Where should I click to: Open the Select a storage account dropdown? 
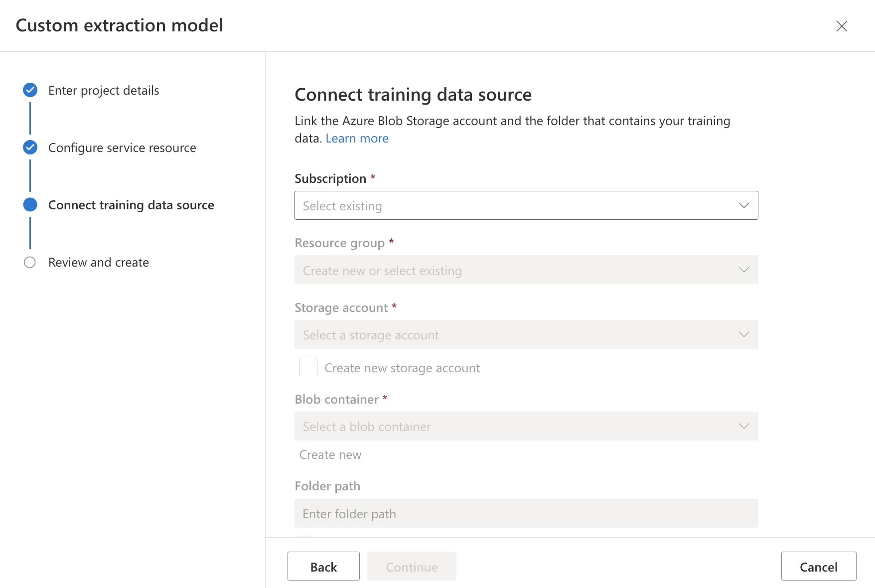pos(518,334)
